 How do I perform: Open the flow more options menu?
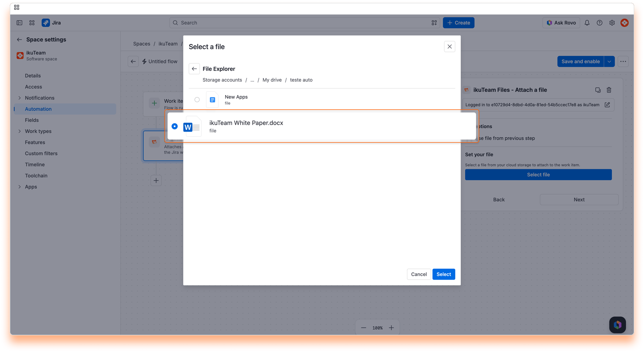[623, 61]
